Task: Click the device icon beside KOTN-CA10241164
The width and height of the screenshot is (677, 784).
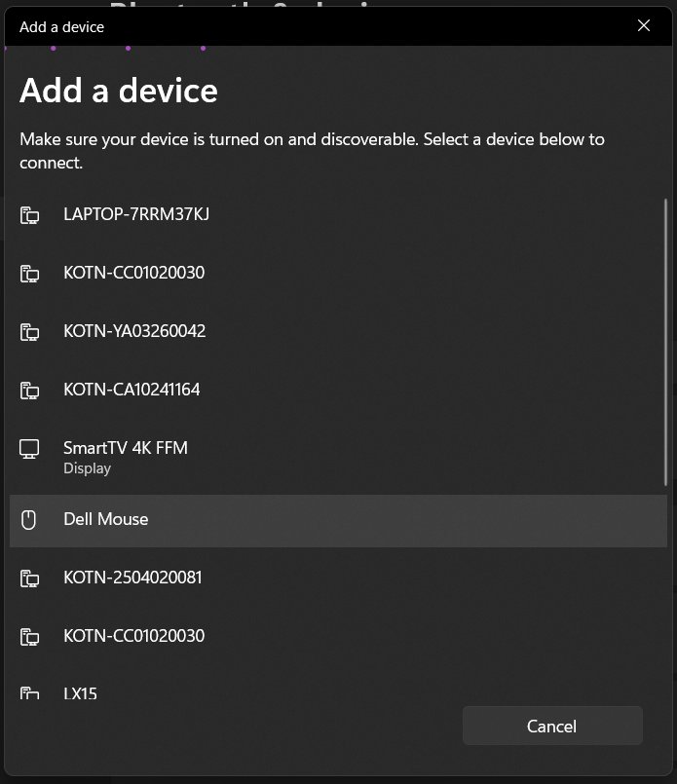Action: pyautogui.click(x=29, y=391)
